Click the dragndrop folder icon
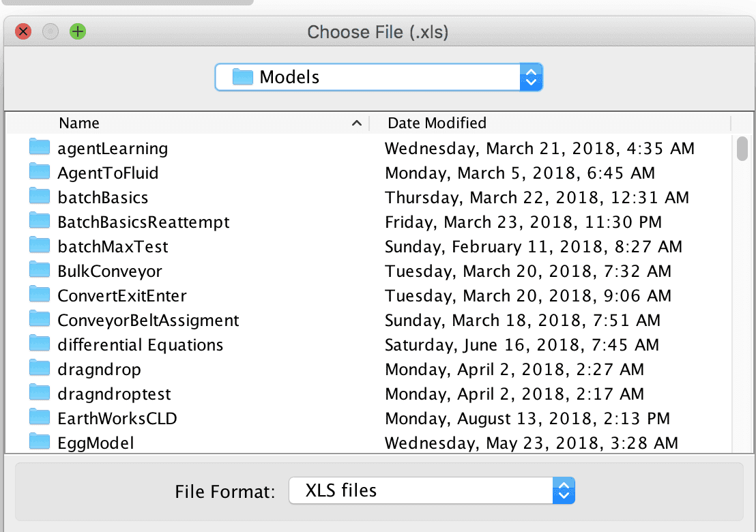Screen dimensions: 756x532 click(x=40, y=369)
